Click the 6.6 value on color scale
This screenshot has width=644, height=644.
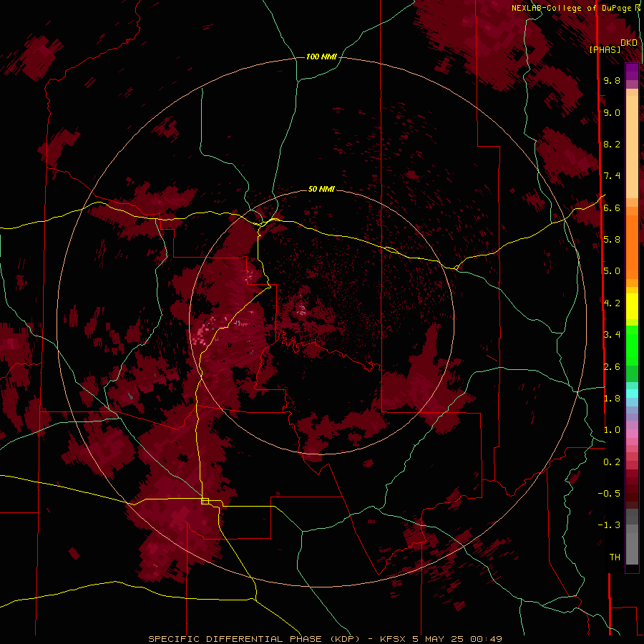[612, 208]
